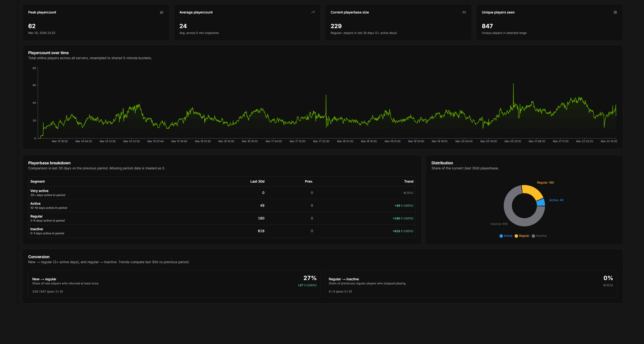Click the Average playercount trend arrow icon
Viewport: 644px width, 344px height.
pos(313,12)
